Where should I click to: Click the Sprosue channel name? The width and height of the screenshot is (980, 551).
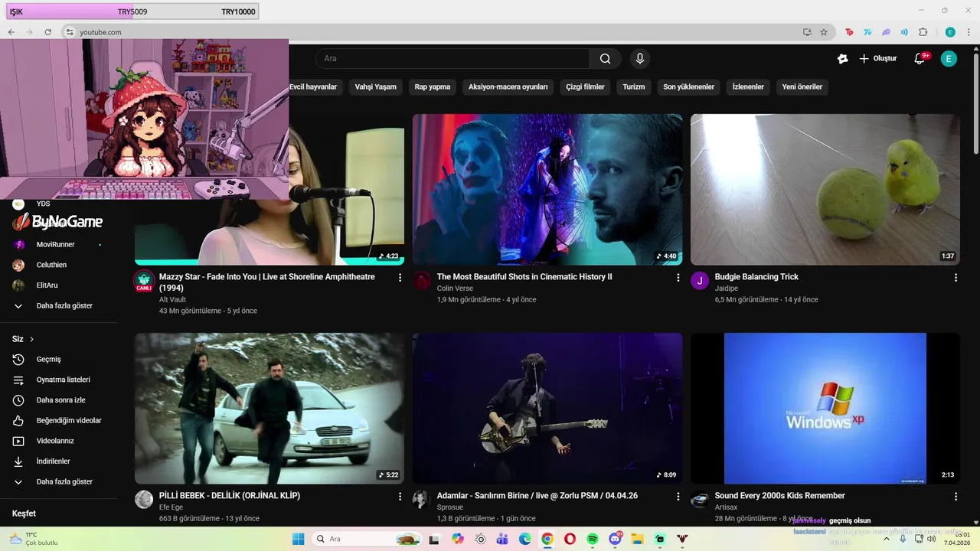[452, 507]
